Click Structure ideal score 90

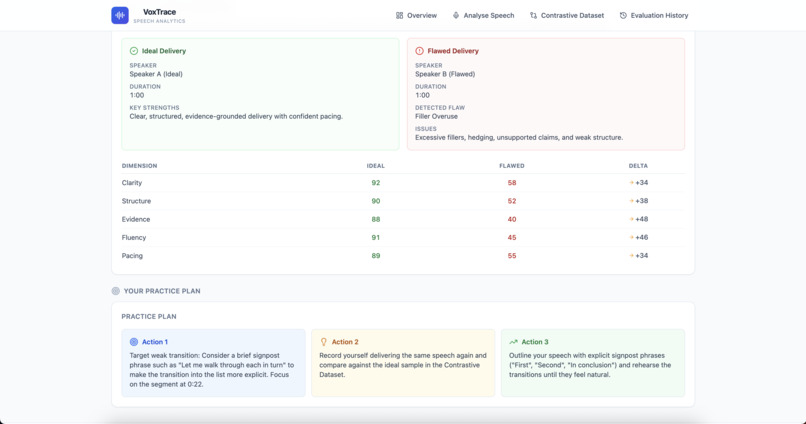click(x=376, y=201)
